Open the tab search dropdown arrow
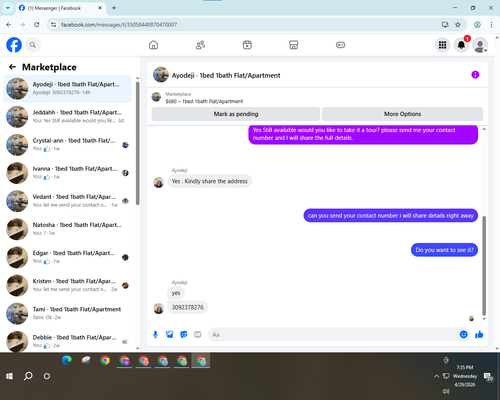Viewport: 500px width, 400px height. [8, 8]
